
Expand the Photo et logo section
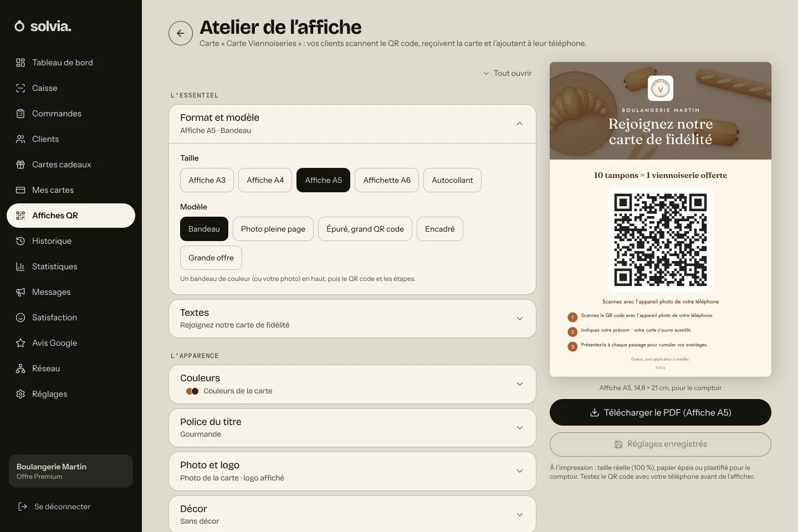point(352,471)
